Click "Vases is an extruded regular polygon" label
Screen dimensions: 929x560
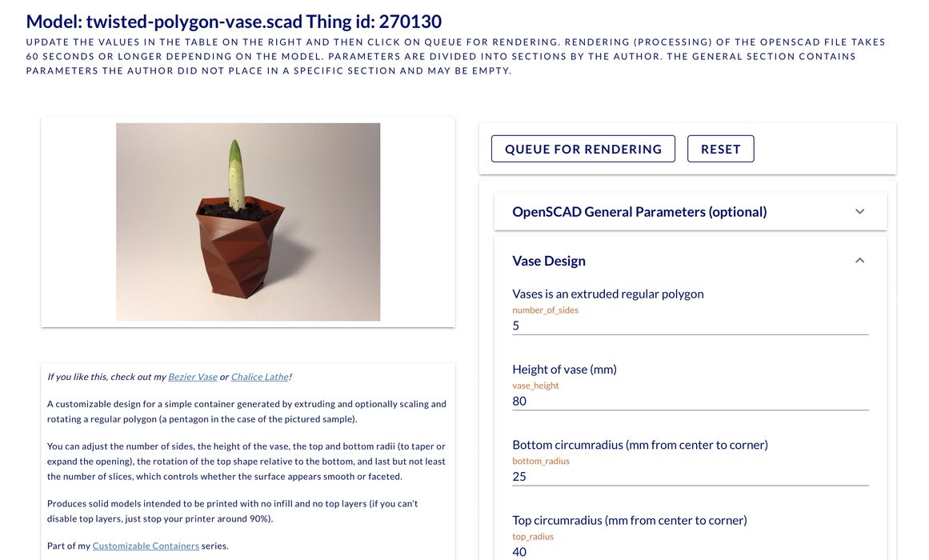coord(607,294)
